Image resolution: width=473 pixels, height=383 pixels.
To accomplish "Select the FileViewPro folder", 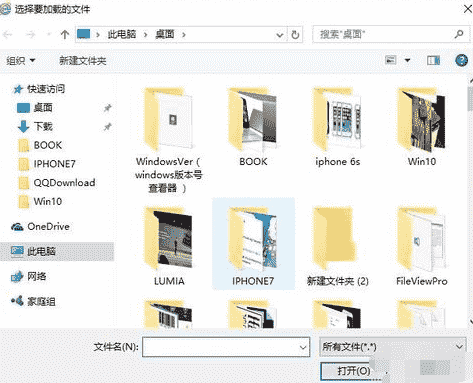I will pos(421,246).
